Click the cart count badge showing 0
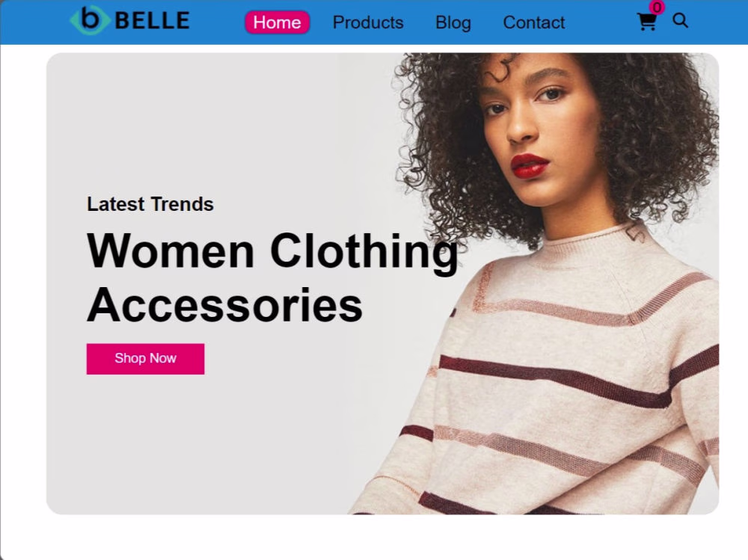 tap(657, 7)
